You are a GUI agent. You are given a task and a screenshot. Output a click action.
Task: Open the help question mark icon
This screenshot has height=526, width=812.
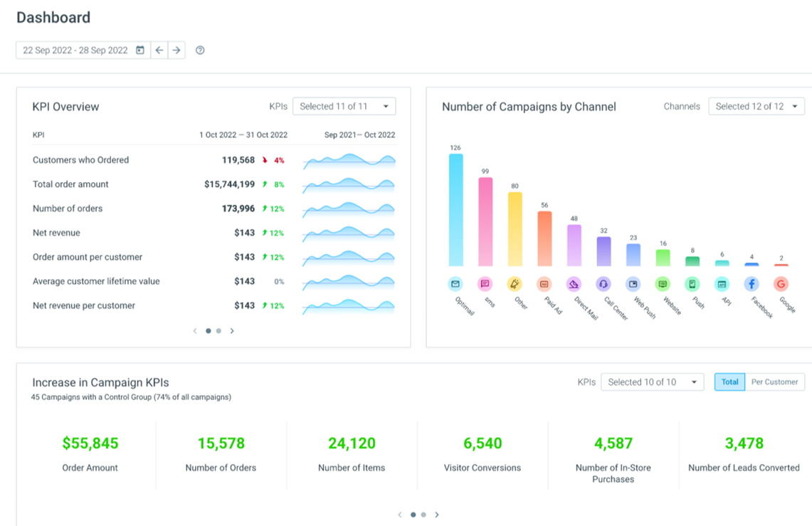[200, 51]
